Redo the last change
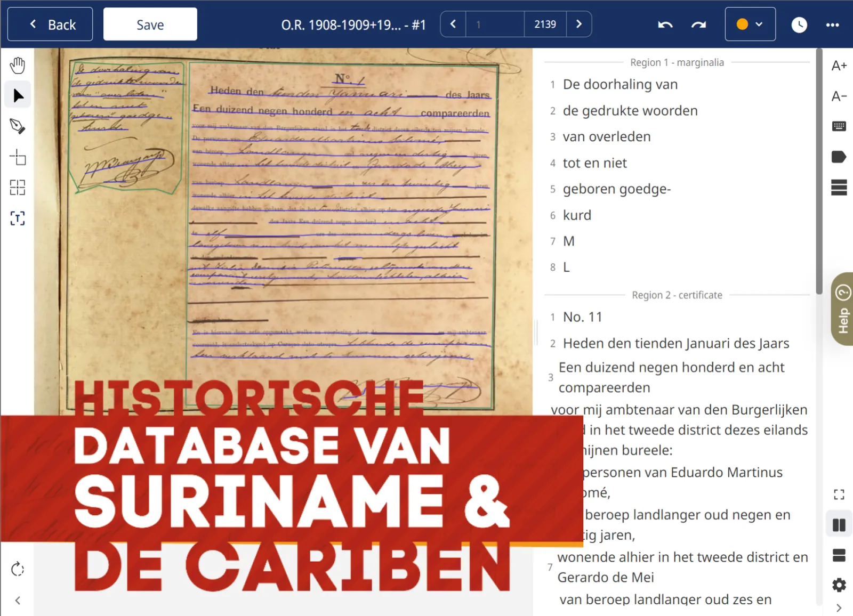 pos(698,25)
